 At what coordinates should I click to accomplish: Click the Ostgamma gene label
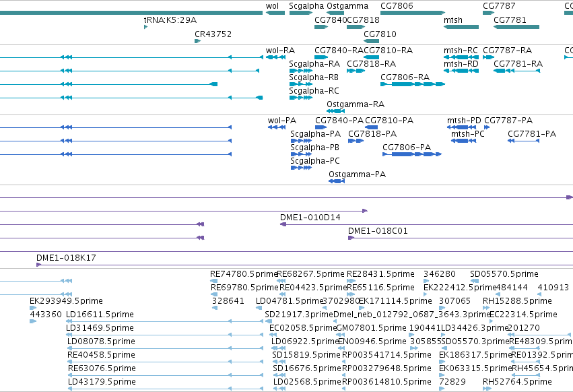347,6
